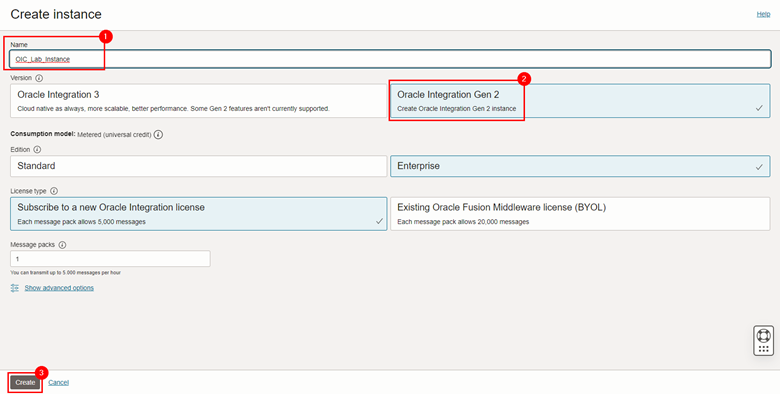Open the Edition info icon
The width and height of the screenshot is (780, 394).
pyautogui.click(x=37, y=150)
